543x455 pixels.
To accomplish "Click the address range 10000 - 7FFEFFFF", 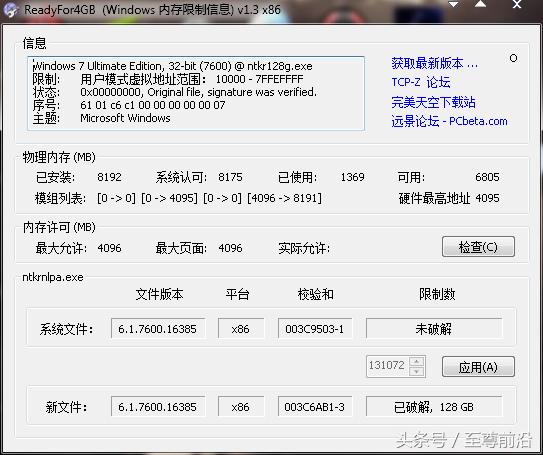I will 259,79.
